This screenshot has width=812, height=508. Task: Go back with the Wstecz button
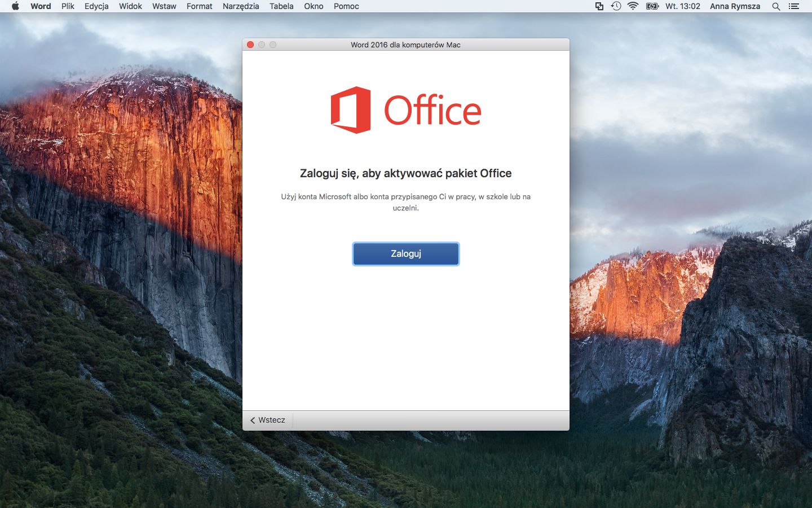point(268,420)
